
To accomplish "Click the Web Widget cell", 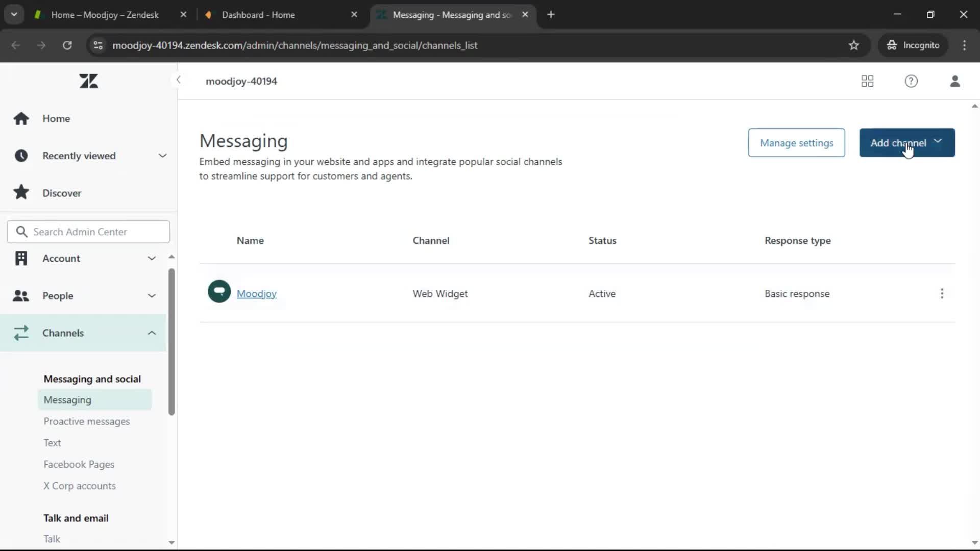I will (440, 293).
